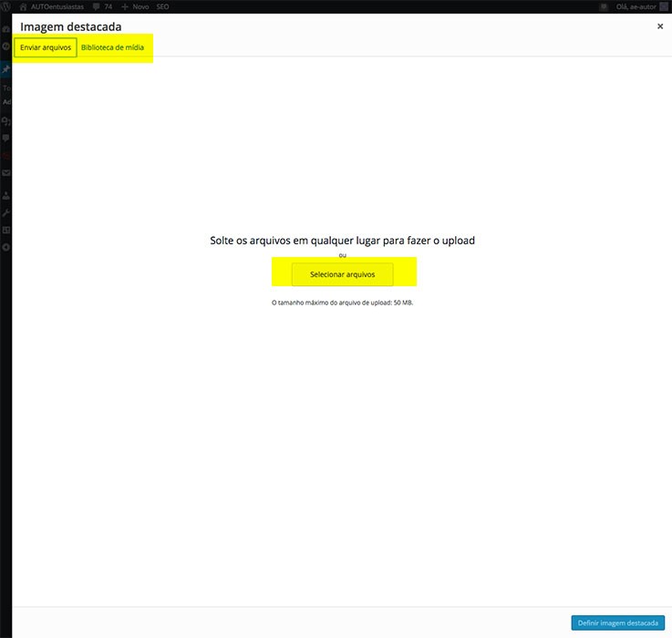This screenshot has width=672, height=638.
Task: Click the Solte os arquivos drop area
Action: tap(342, 241)
